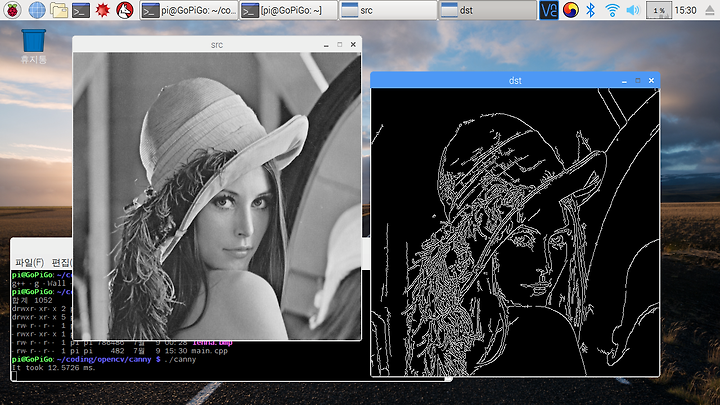Click the dst window title bar
This screenshot has width=720, height=405.
tap(515, 80)
